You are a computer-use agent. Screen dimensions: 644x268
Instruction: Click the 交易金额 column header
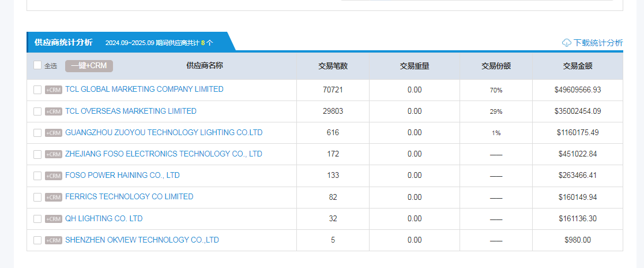pos(578,66)
